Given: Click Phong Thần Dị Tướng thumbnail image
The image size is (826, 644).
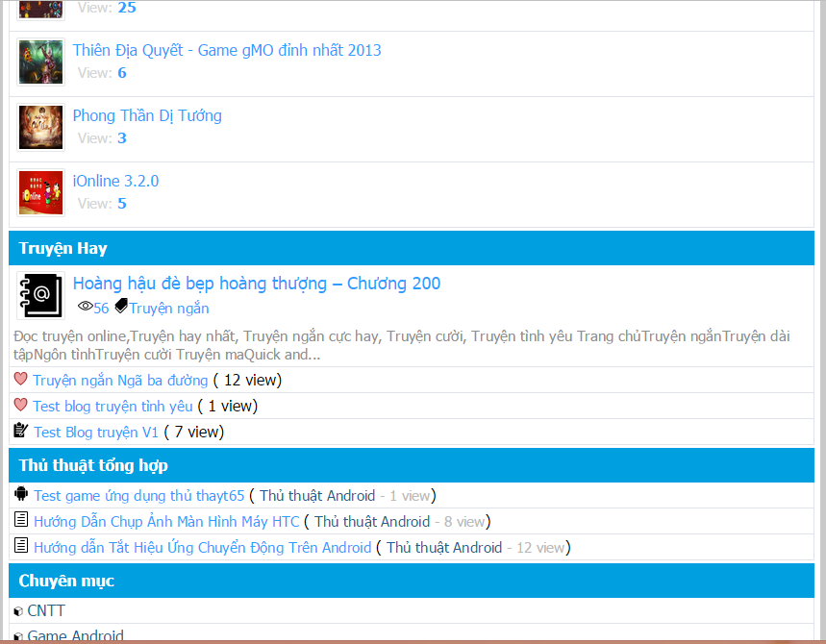Looking at the screenshot, I should [40, 127].
